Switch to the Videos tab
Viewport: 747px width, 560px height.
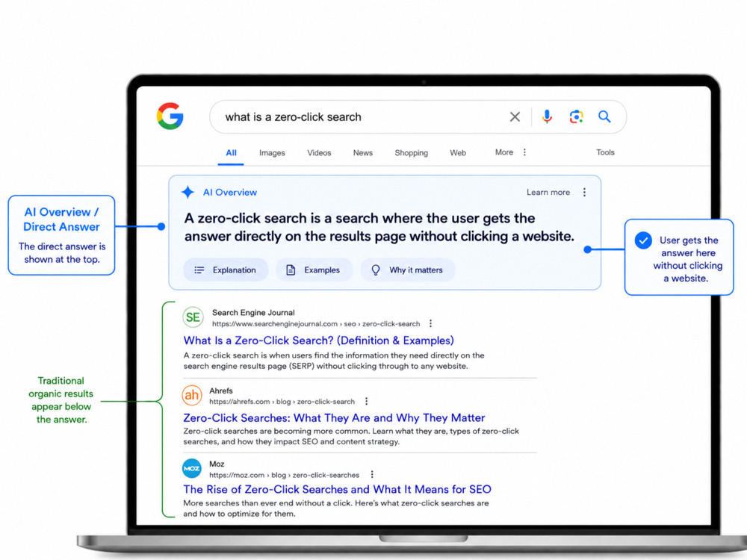click(319, 153)
